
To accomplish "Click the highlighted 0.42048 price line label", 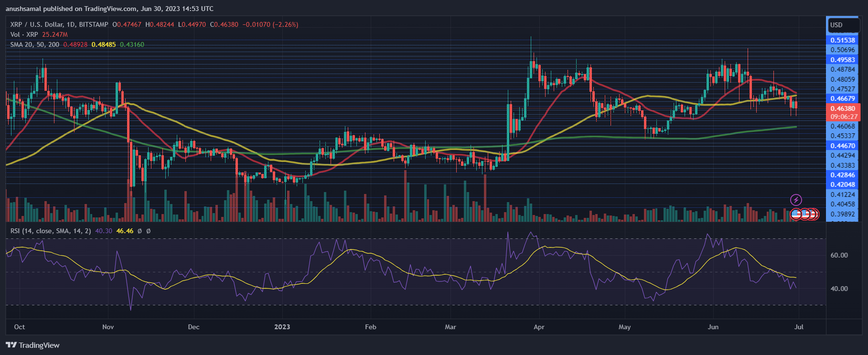I will (843, 184).
